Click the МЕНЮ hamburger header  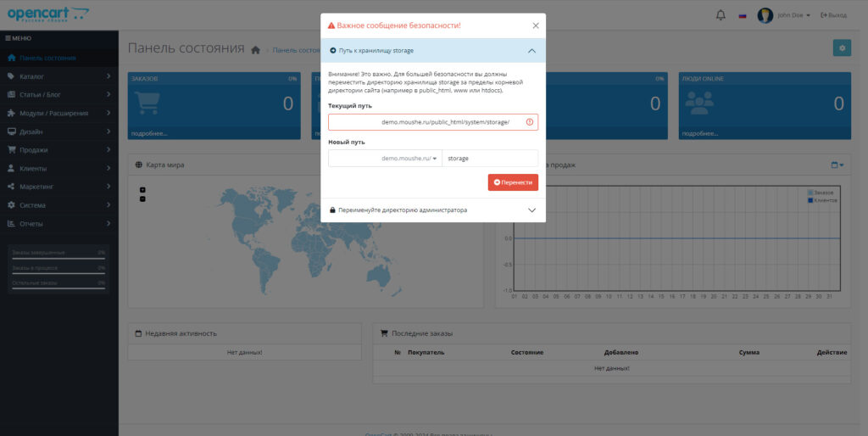click(19, 38)
